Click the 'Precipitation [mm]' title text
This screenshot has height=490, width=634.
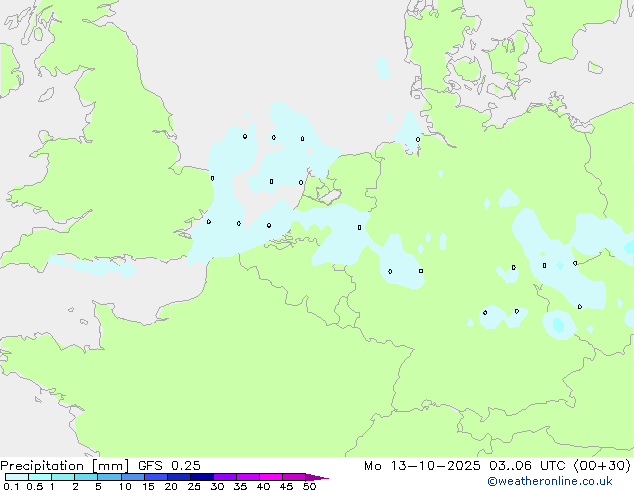(65, 466)
